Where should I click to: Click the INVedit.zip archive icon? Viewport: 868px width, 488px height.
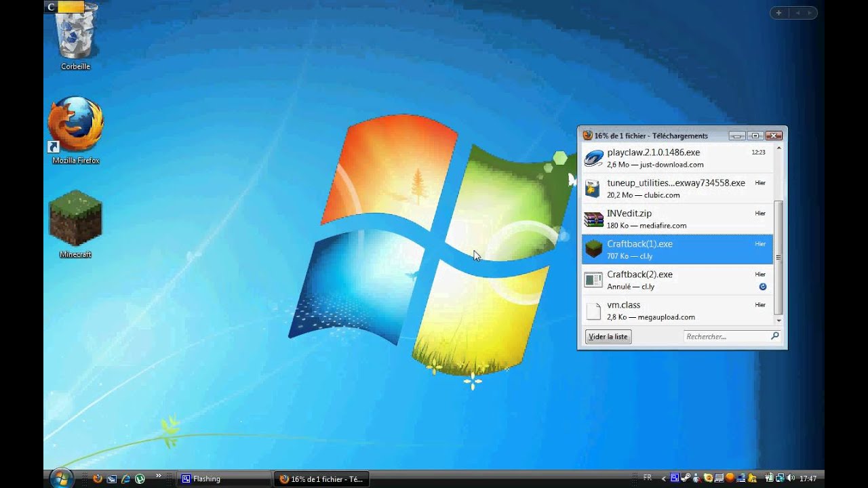click(593, 219)
